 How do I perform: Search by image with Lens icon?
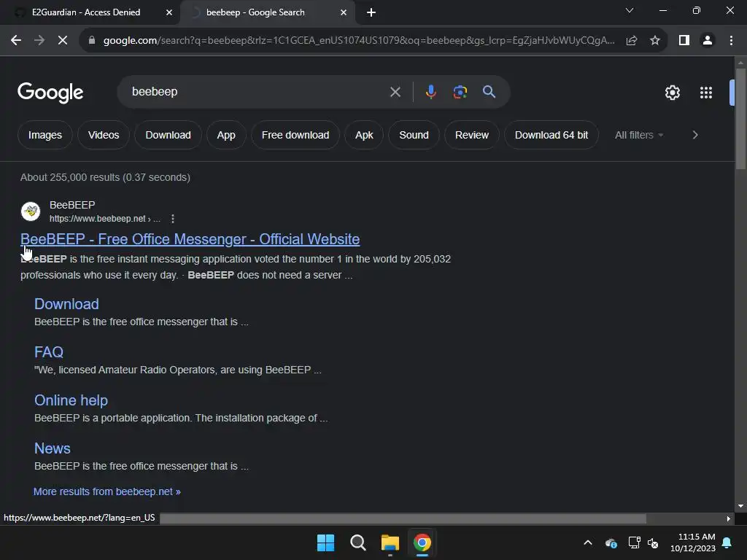(460, 92)
